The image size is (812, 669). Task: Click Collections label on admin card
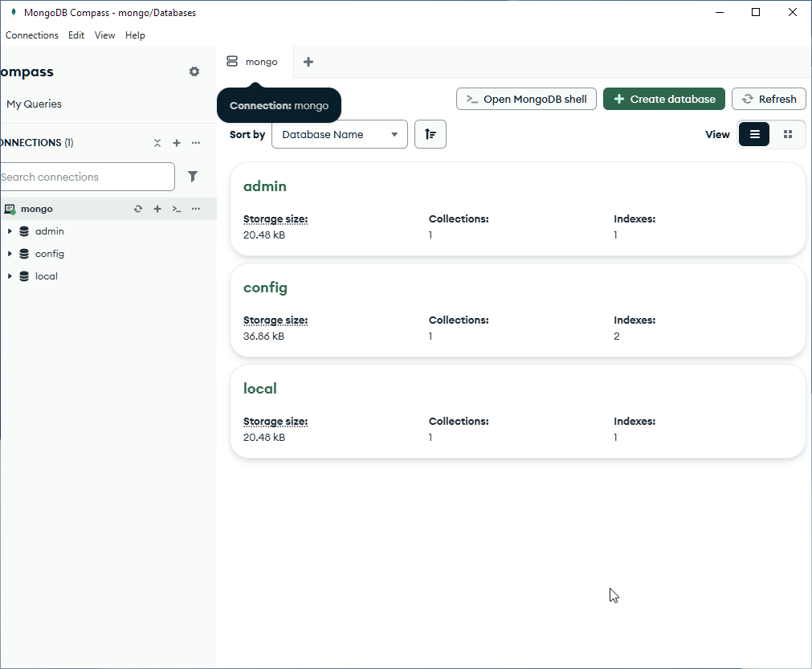point(459,219)
